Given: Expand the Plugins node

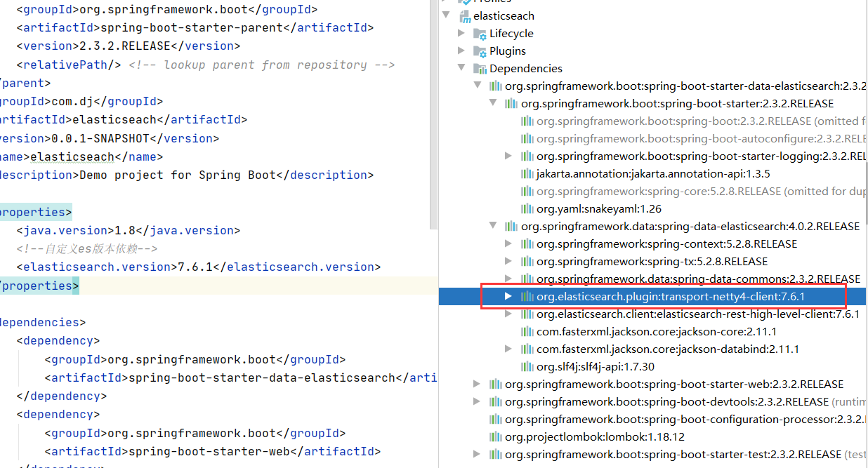Looking at the screenshot, I should (x=461, y=51).
